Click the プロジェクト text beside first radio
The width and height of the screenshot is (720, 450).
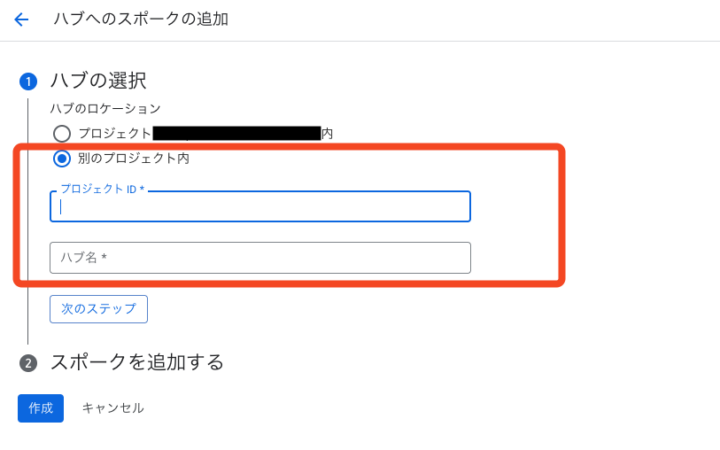tap(114, 133)
